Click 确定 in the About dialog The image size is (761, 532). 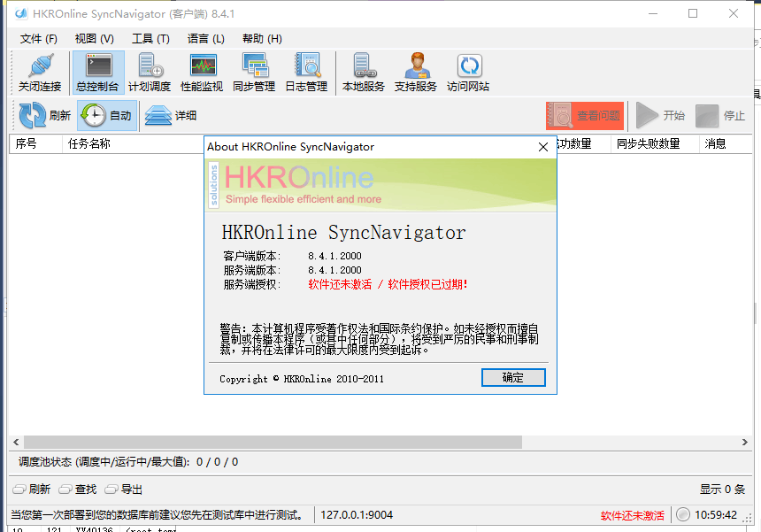[x=513, y=378]
